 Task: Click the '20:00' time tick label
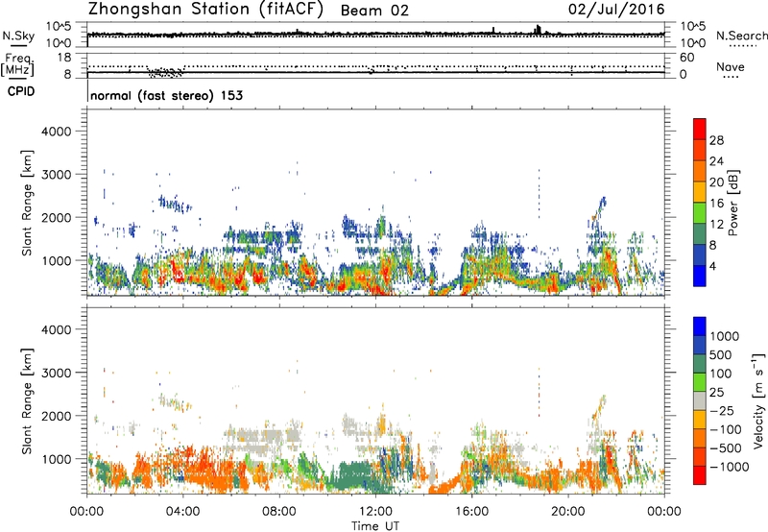coord(568,512)
